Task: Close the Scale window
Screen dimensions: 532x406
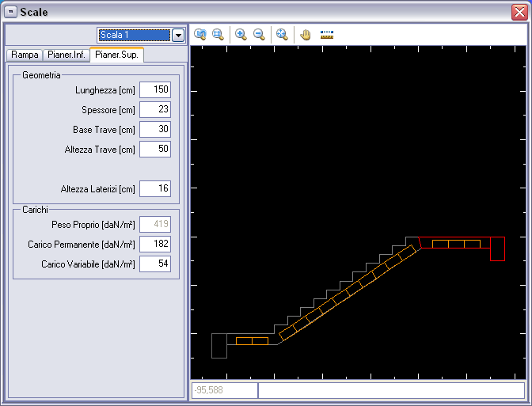Action: (518, 12)
